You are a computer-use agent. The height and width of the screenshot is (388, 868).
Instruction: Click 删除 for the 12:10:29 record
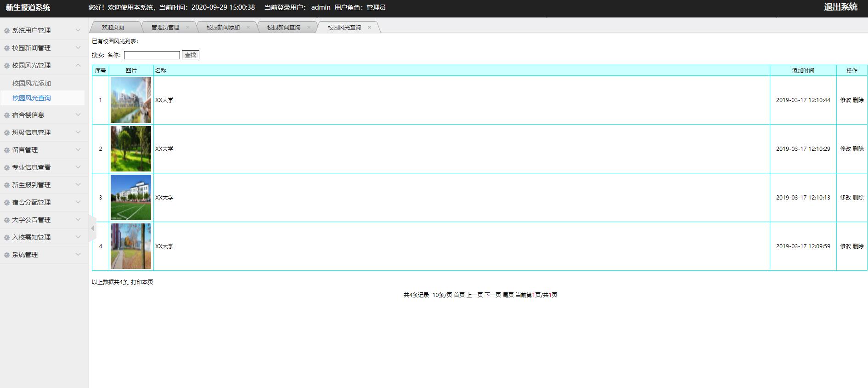tap(858, 149)
